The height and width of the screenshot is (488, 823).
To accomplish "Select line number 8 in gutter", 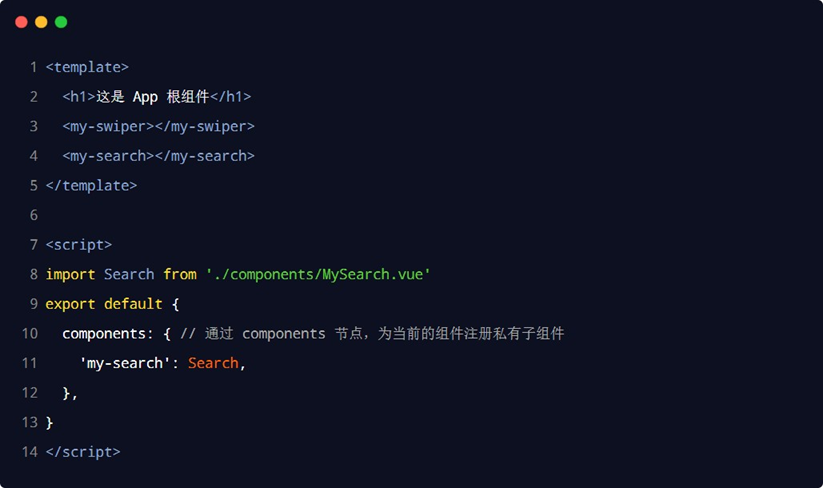I will coord(33,274).
